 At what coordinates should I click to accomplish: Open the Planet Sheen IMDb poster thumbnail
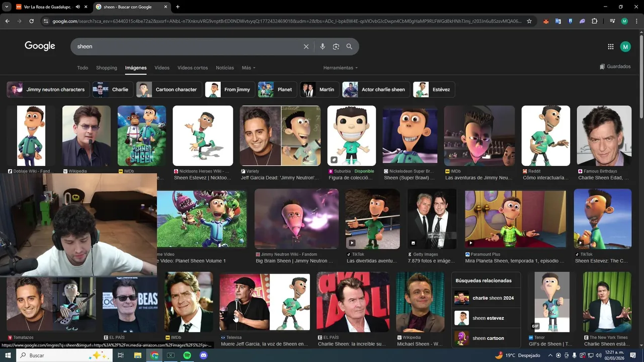coord(142,136)
